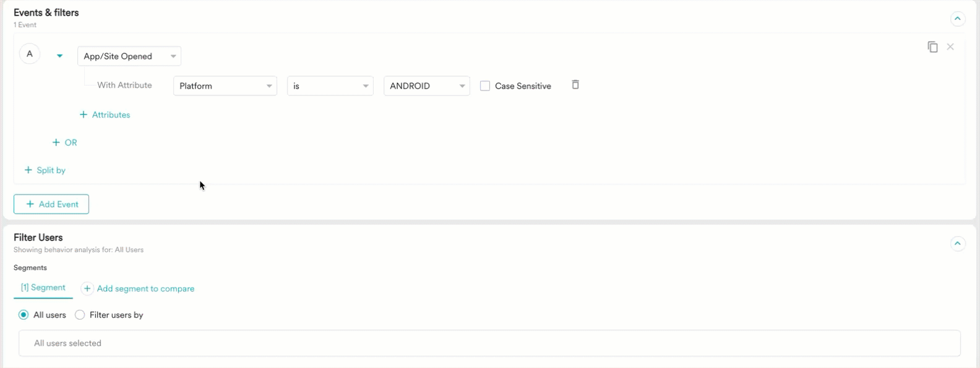Click the plus icon beside Add segment to compare
This screenshot has width=980, height=368.
88,289
